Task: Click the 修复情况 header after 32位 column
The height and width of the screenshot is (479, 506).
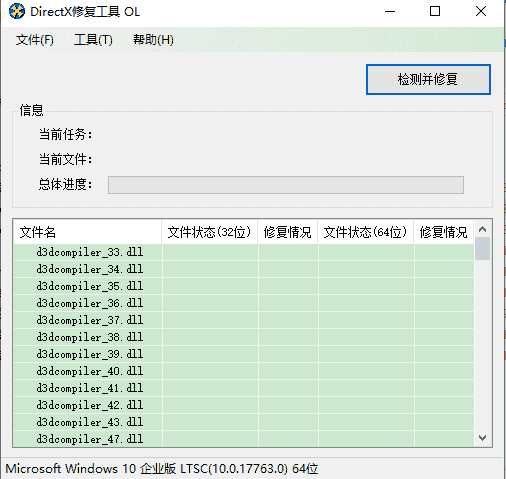Action: point(287,232)
